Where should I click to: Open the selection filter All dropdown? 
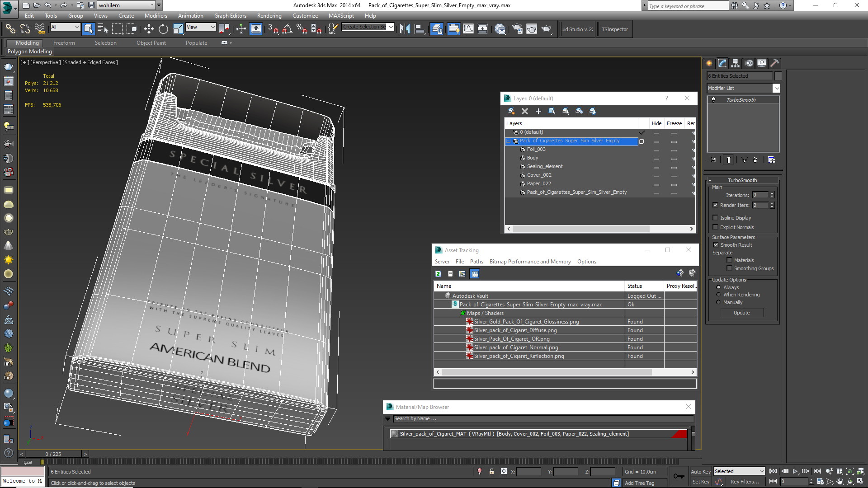65,27
